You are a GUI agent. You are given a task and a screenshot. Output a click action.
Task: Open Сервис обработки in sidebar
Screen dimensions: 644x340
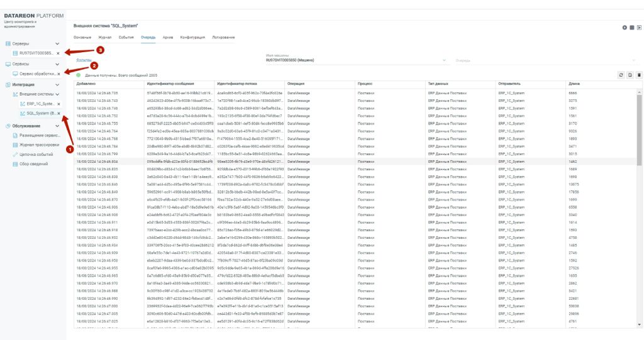37,74
